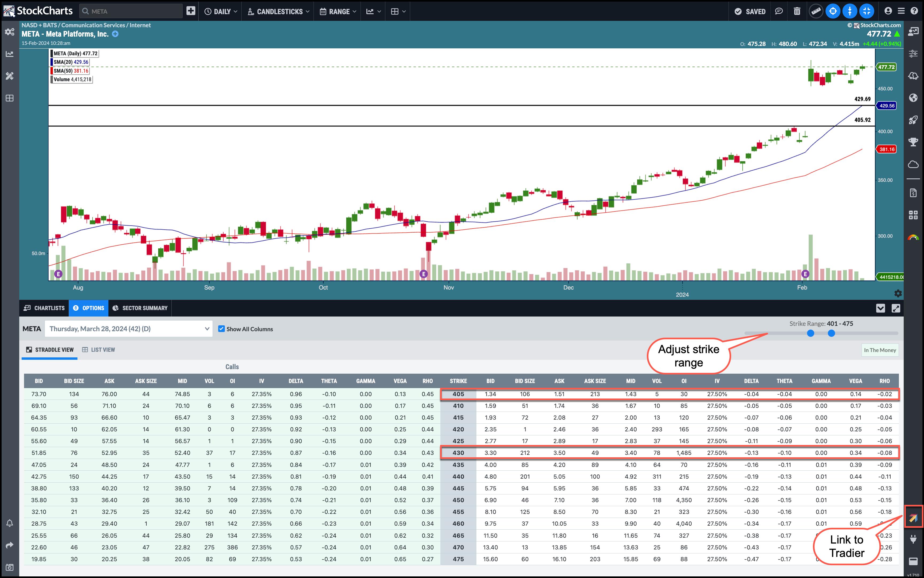The image size is (924, 578).
Task: Click the Tradier link icon in sidebar
Action: (913, 518)
